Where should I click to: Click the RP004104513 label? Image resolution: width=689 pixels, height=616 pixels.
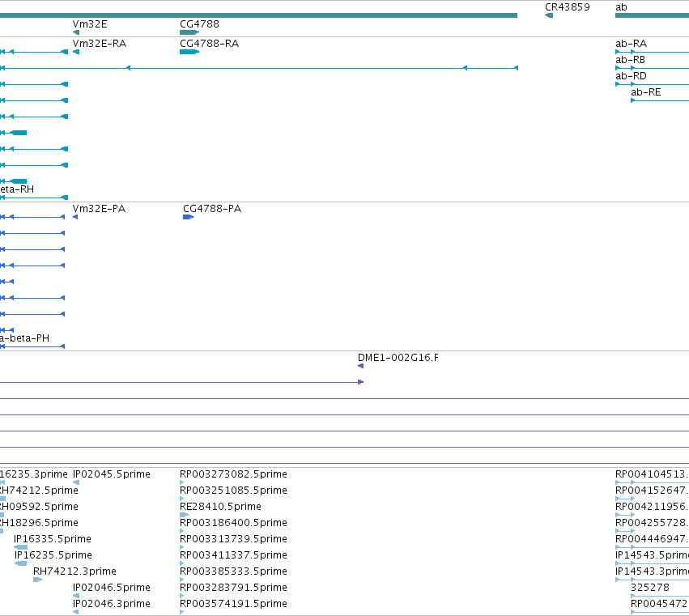click(652, 474)
